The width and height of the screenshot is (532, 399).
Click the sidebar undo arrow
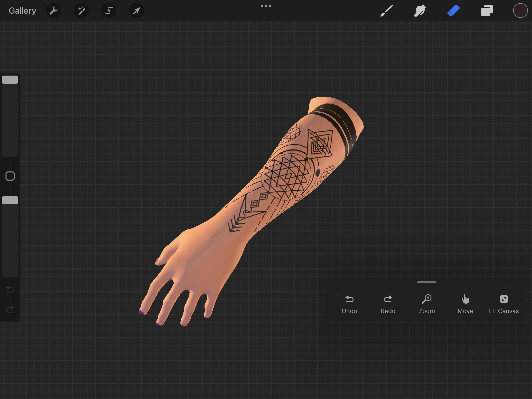click(10, 289)
